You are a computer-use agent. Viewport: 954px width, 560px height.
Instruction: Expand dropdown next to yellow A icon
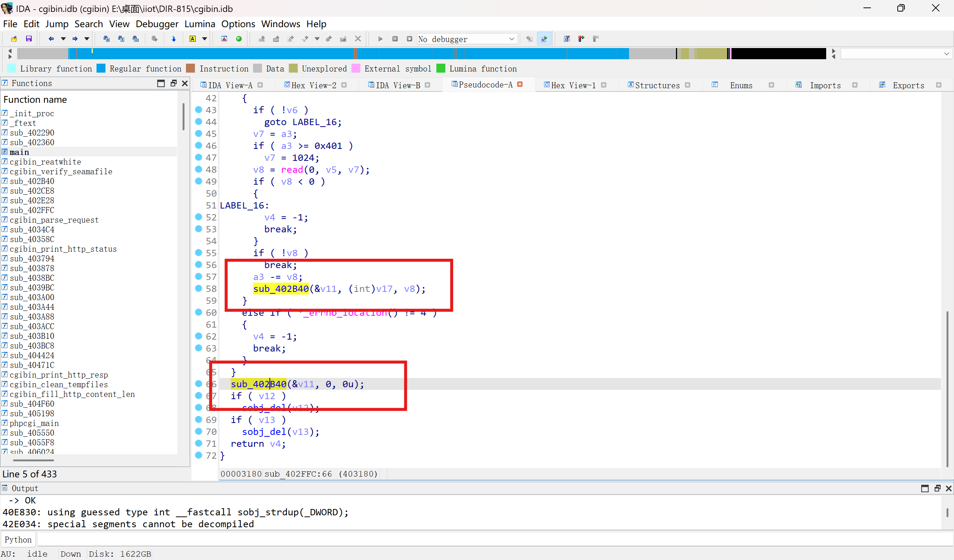[x=205, y=39]
